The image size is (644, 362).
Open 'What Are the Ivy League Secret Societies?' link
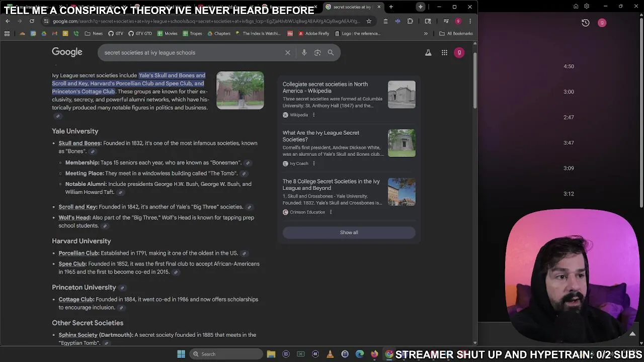tap(321, 136)
